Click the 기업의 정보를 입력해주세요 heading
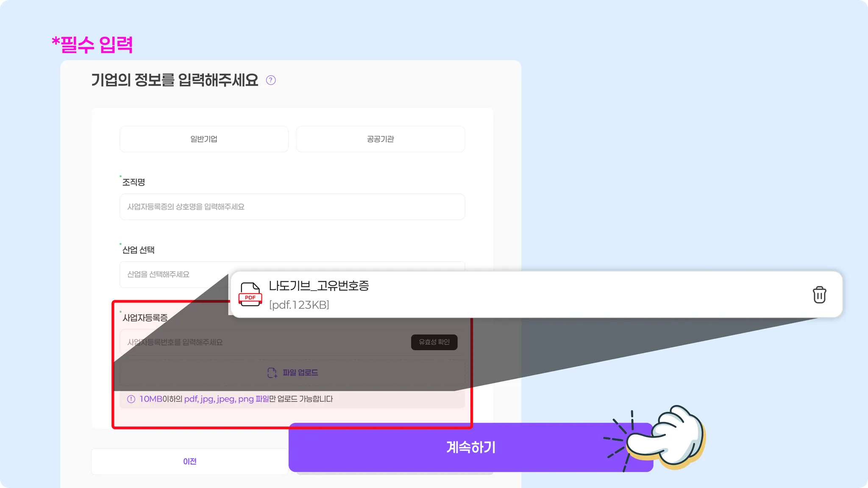Viewport: 868px width, 488px height. [175, 80]
